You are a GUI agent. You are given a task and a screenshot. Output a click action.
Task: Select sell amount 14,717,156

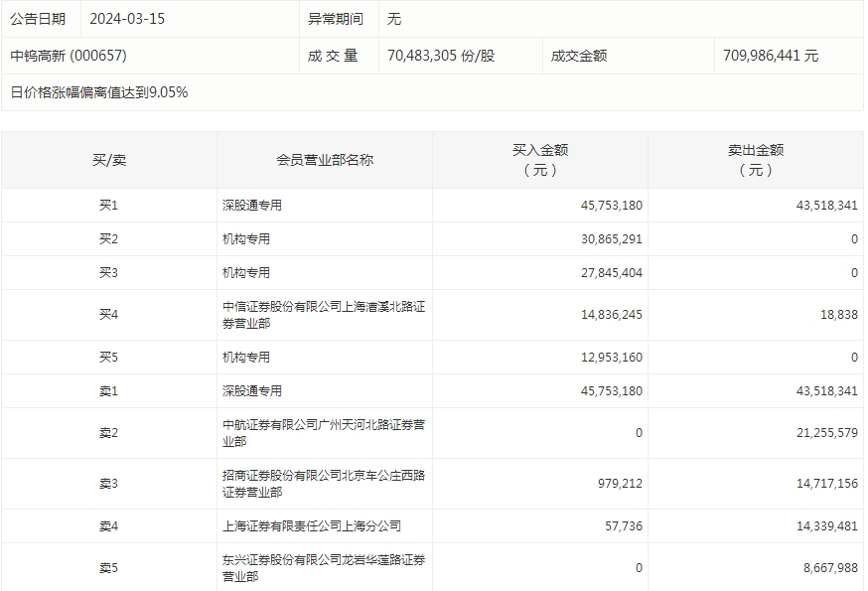pyautogui.click(x=827, y=484)
